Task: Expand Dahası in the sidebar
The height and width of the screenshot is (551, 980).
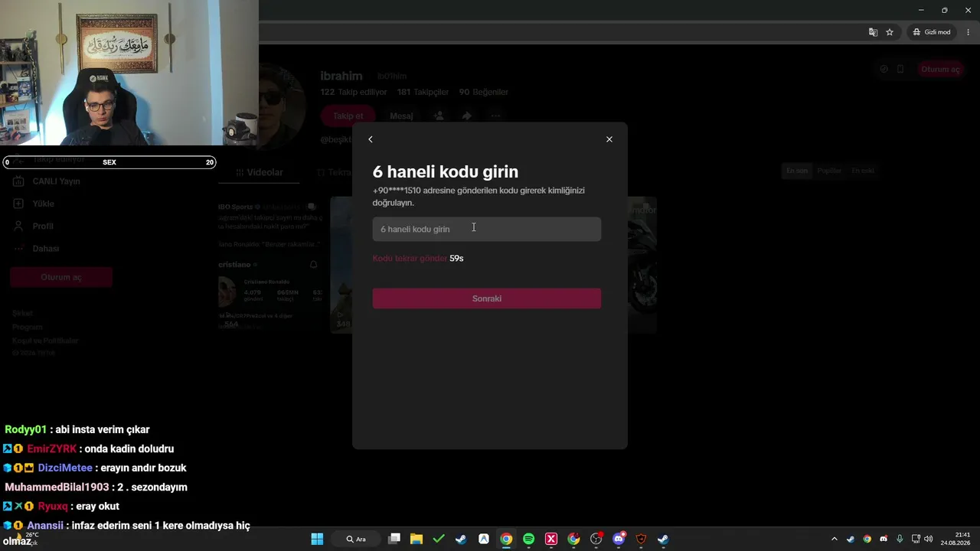Action: 37,249
